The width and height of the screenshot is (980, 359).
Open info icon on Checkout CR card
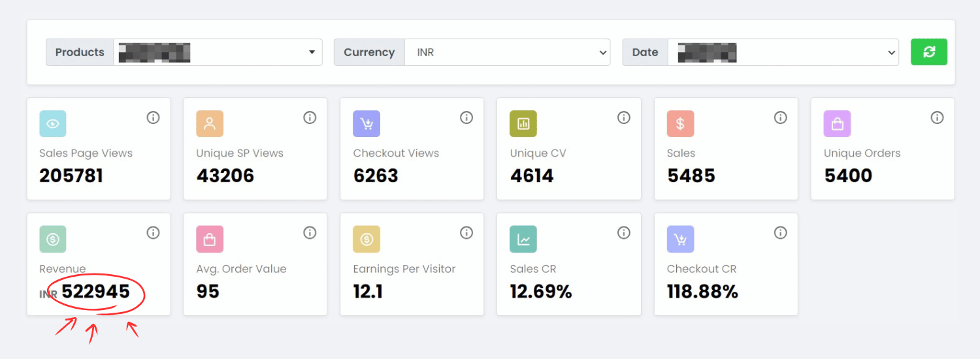[x=780, y=233]
